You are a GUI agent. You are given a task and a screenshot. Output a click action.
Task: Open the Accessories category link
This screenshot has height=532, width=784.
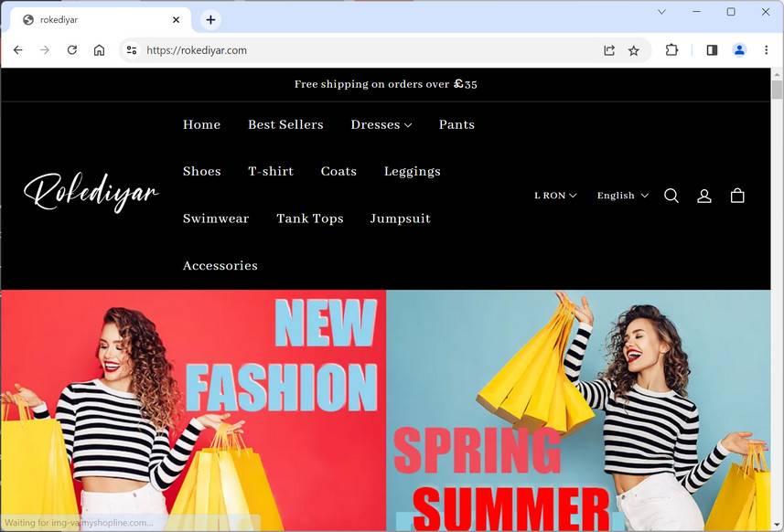[220, 265]
